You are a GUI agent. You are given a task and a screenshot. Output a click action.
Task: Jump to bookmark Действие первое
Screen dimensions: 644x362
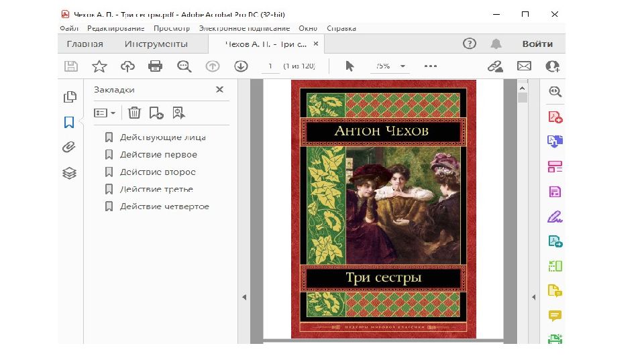(158, 155)
